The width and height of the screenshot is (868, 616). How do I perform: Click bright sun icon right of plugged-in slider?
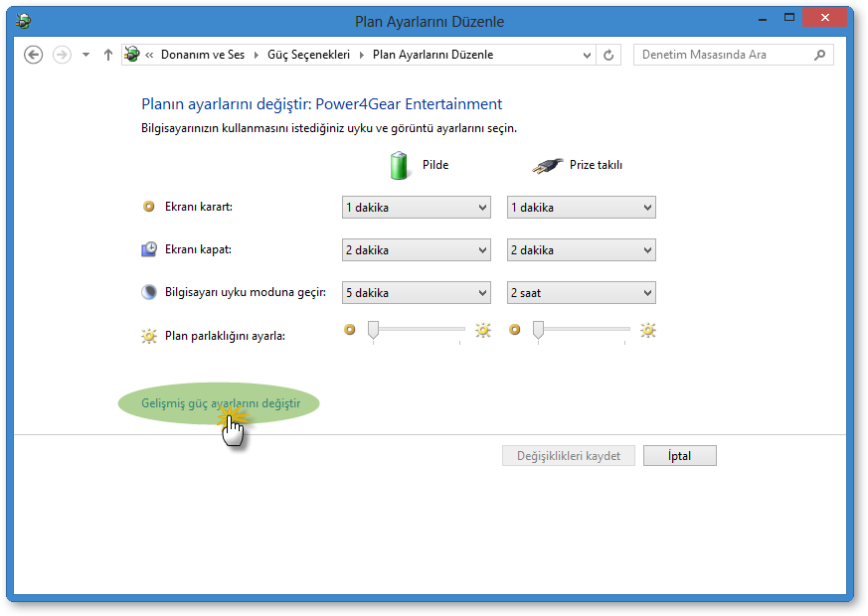coord(647,330)
